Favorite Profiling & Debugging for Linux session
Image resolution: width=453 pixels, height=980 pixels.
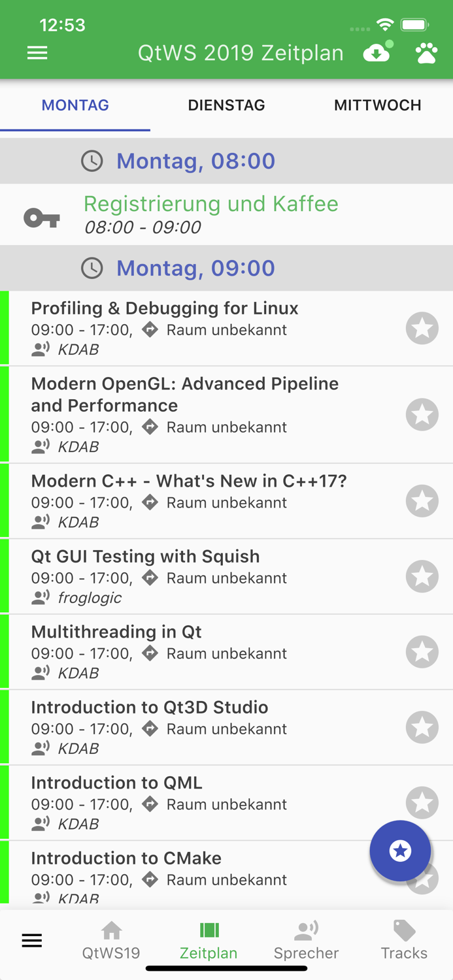422,328
